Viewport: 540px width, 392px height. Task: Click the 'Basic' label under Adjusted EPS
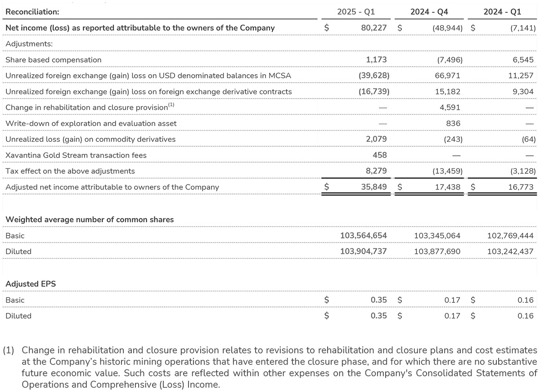click(x=15, y=300)
